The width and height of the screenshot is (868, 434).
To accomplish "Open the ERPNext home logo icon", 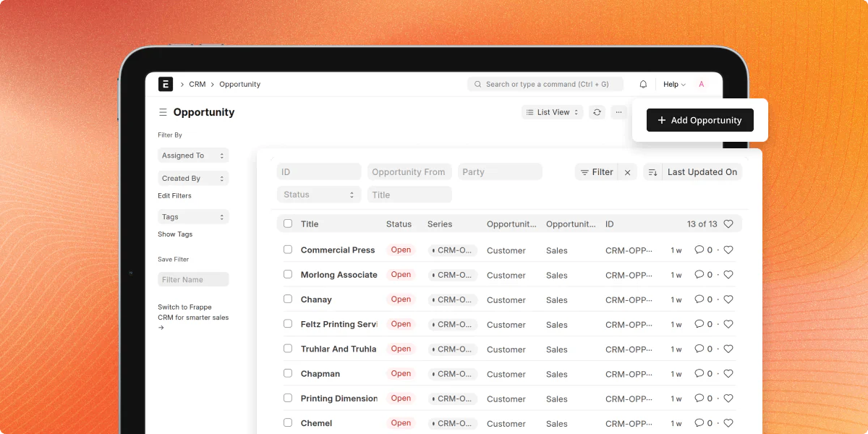I will (x=166, y=84).
